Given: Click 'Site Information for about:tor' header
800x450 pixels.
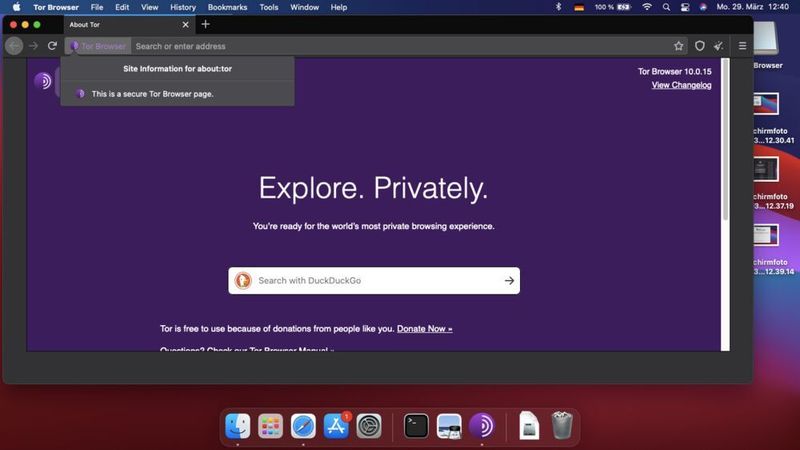Looking at the screenshot, I should [177, 68].
